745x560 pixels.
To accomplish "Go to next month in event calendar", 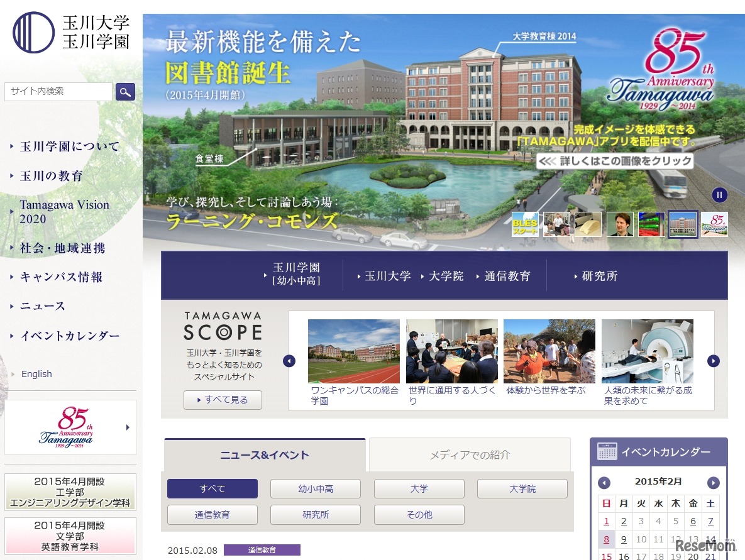I will (713, 483).
